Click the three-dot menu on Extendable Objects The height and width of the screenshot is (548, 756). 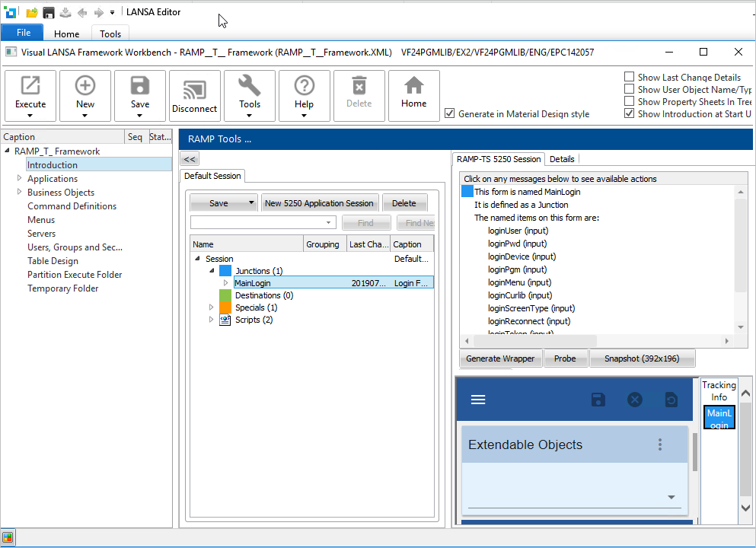pyautogui.click(x=660, y=444)
